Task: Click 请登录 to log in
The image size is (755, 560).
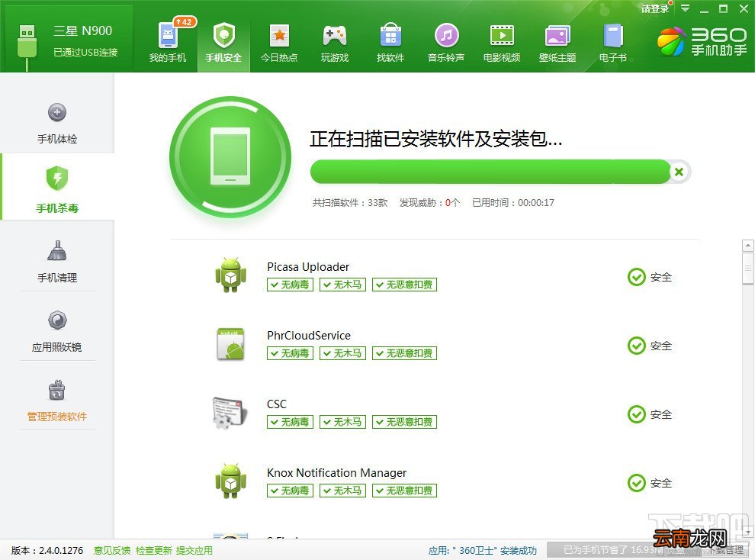Action: click(x=655, y=8)
